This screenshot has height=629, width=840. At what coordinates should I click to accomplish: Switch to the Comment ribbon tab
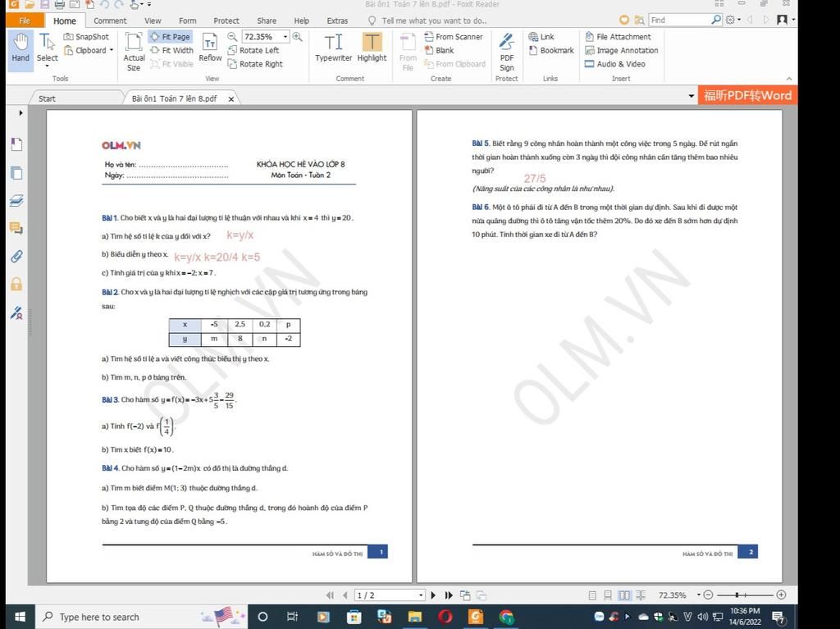(110, 21)
